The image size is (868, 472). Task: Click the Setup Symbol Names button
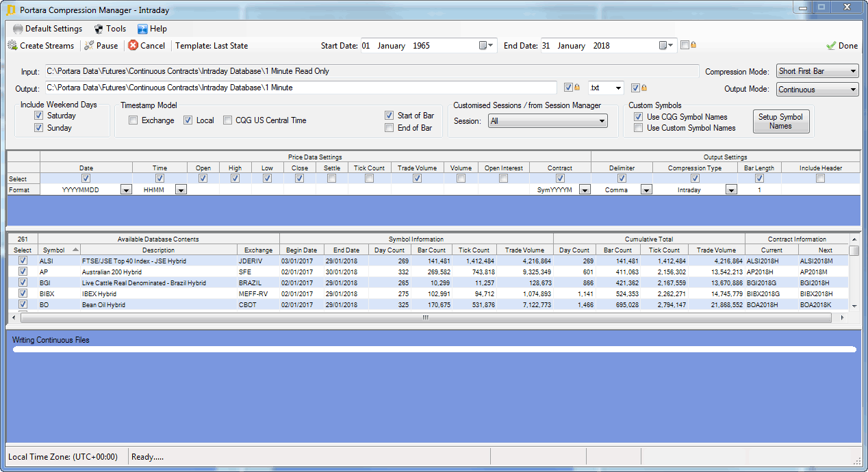[780, 121]
